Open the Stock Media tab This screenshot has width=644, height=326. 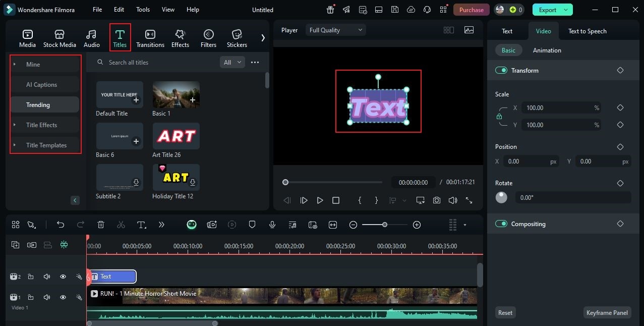[x=60, y=38]
